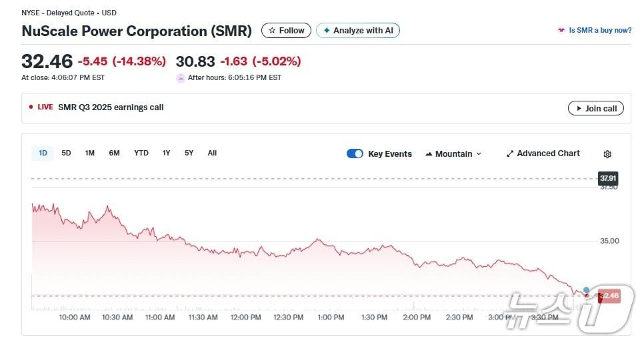Open the Is SMR a buy now link
Screen dimensions: 644x343
coord(600,31)
